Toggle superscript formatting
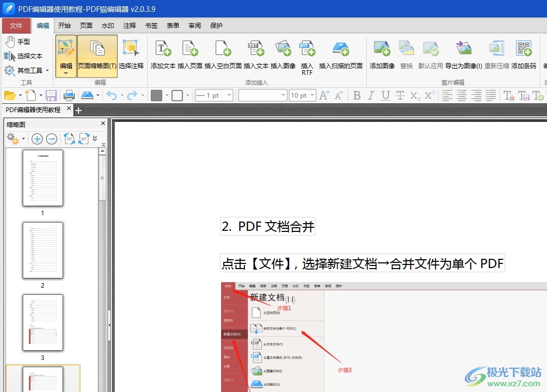The image size is (547, 392). (430, 95)
